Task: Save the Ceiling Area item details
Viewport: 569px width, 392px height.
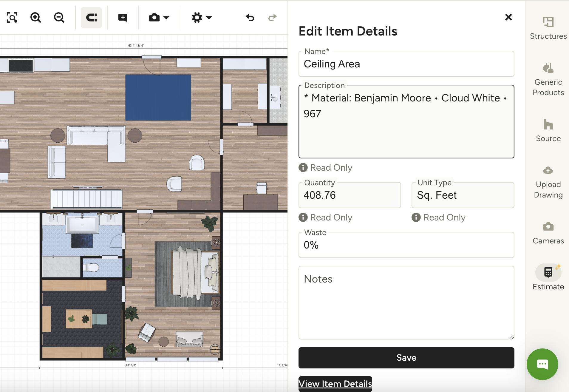Action: click(406, 357)
